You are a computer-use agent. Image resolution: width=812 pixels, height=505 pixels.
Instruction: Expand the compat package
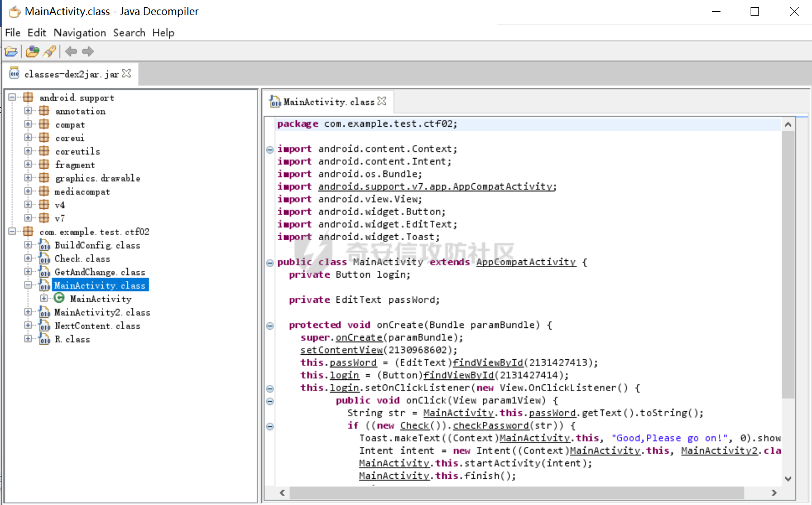coord(28,124)
